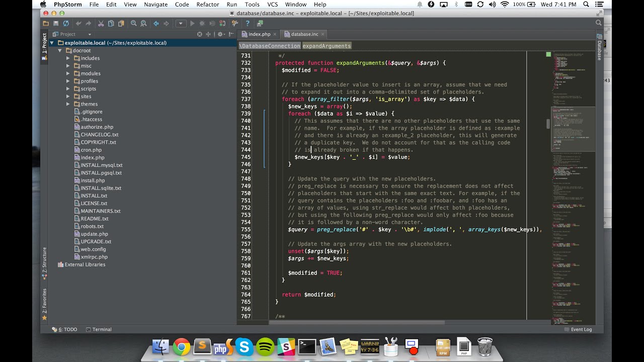Hide the Project tool window

tap(231, 34)
